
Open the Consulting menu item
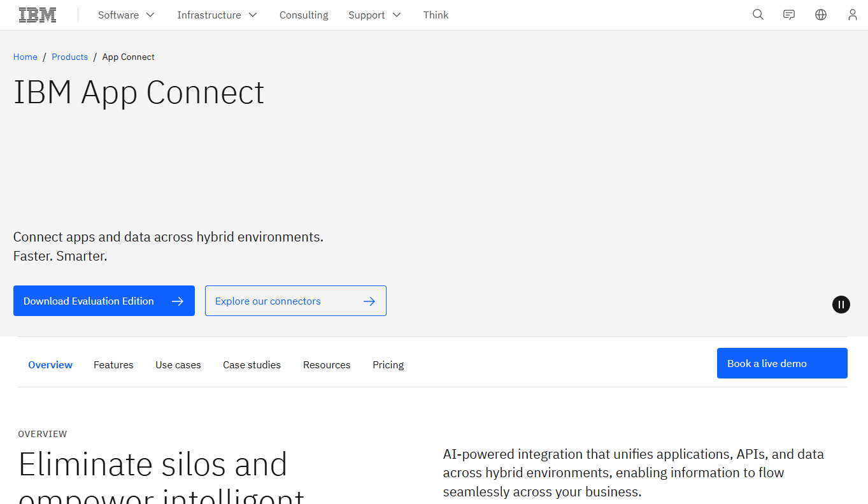[304, 15]
